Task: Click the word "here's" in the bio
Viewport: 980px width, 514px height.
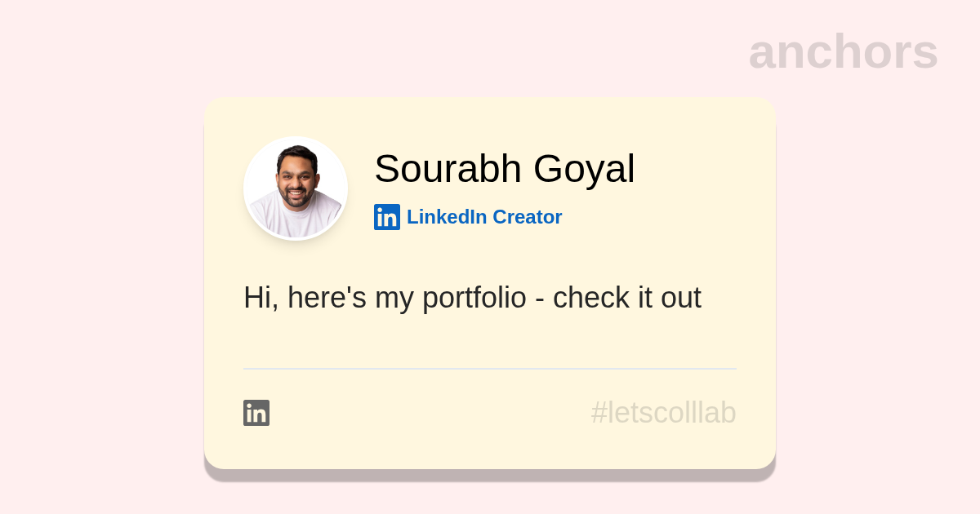Action: (327, 298)
